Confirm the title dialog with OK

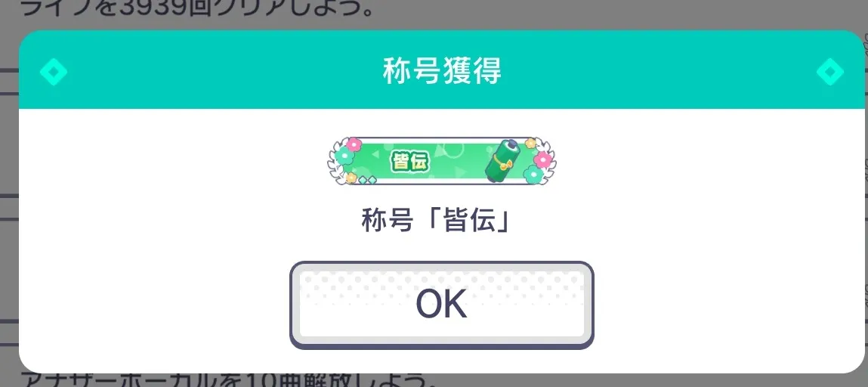pos(441,305)
